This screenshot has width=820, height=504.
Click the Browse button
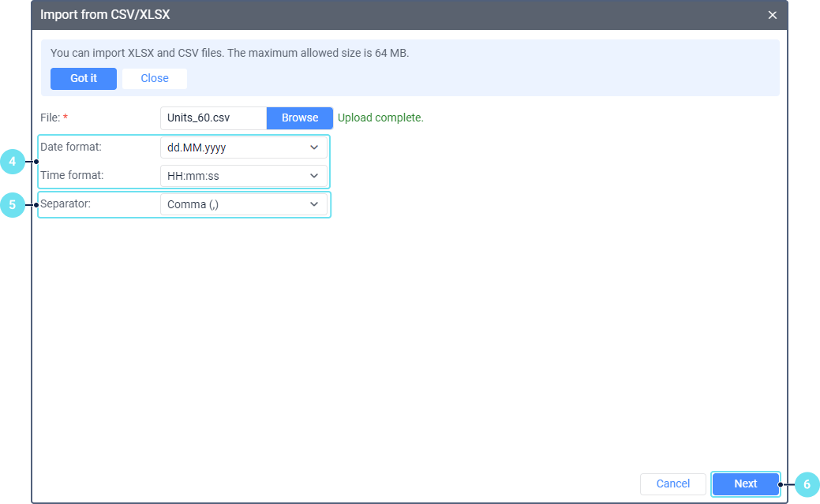(x=300, y=118)
